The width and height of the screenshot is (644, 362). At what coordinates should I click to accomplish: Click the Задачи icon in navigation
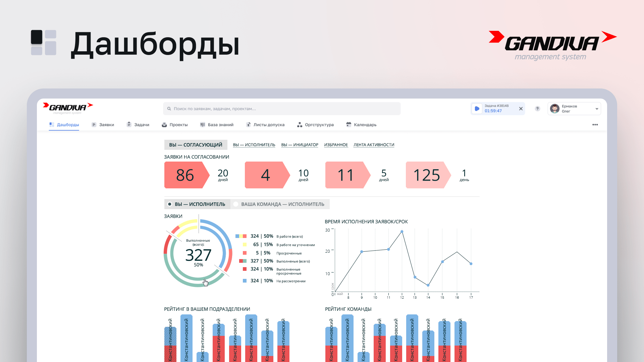click(x=129, y=124)
